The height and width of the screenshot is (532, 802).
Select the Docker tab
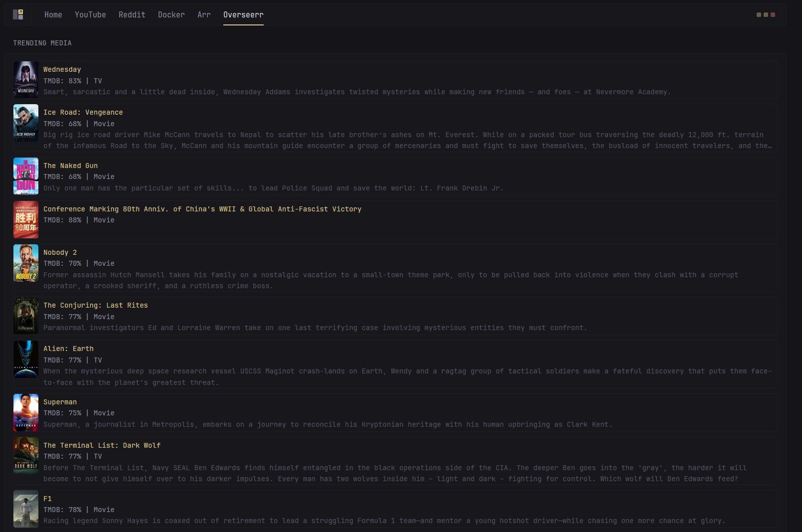click(x=171, y=14)
